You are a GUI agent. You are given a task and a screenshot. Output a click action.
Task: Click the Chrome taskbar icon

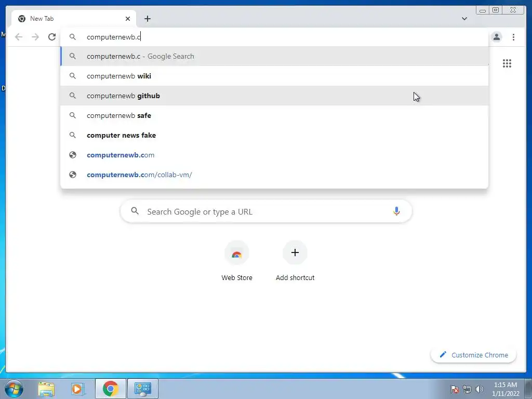(x=111, y=389)
